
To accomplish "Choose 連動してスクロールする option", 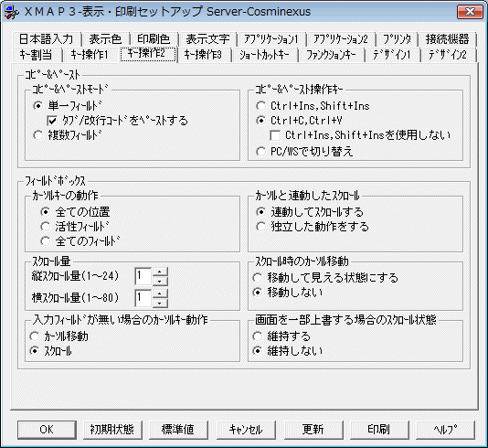I will click(310, 212).
